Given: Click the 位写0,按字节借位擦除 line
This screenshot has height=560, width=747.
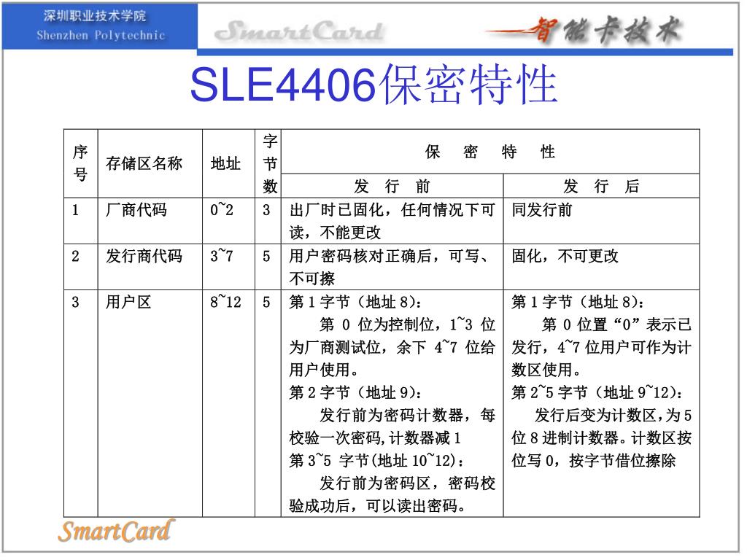Looking at the screenshot, I should pyautogui.click(x=594, y=461).
